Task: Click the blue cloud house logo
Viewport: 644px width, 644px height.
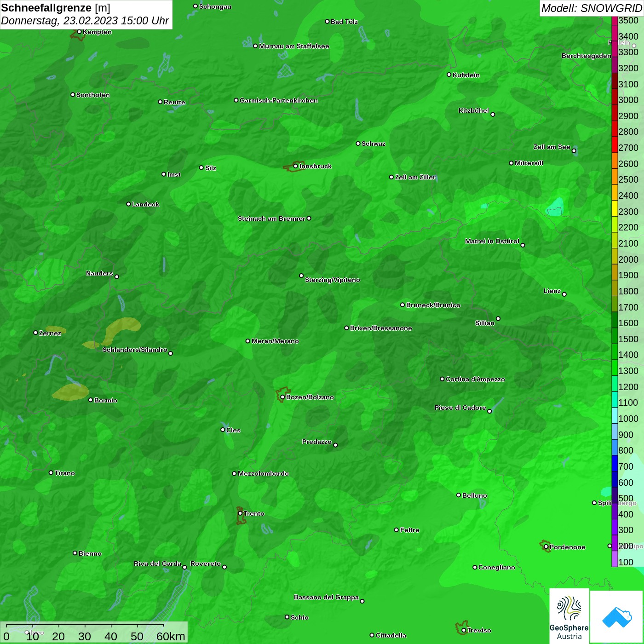Action: coord(616,616)
